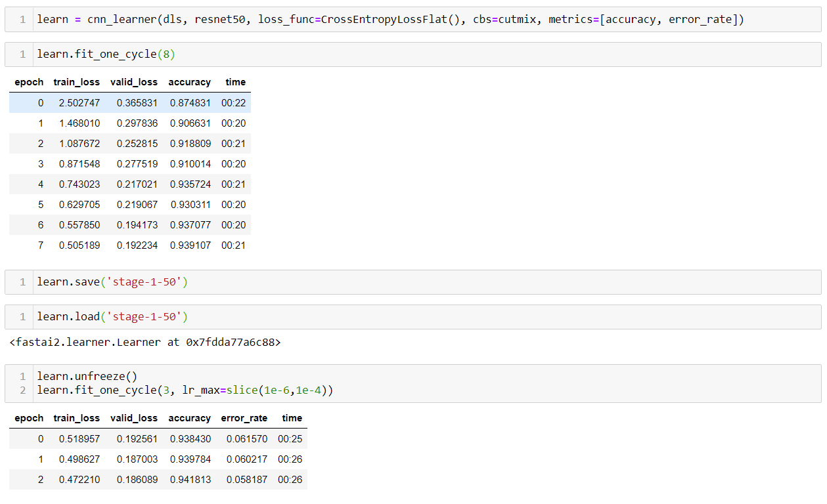Select train_loss value 0.629705

pyautogui.click(x=79, y=205)
